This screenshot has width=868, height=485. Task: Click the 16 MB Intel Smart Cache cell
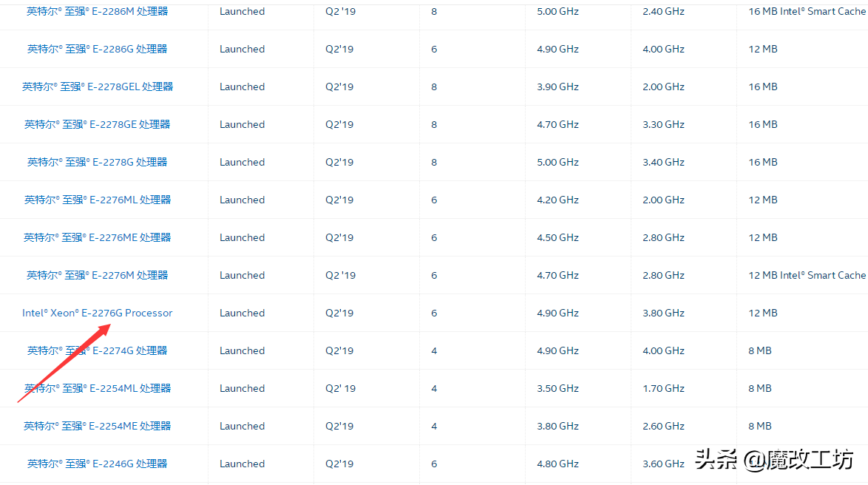806,11
